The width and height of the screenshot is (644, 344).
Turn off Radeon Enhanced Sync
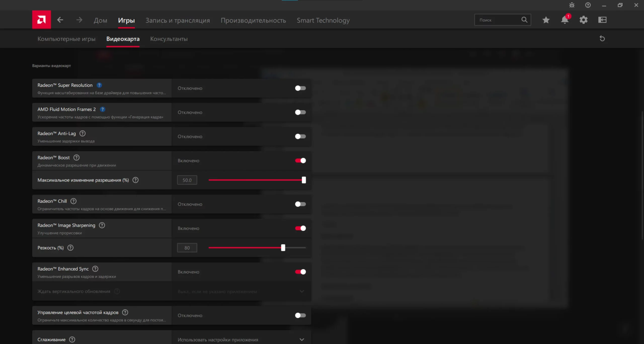coord(300,272)
